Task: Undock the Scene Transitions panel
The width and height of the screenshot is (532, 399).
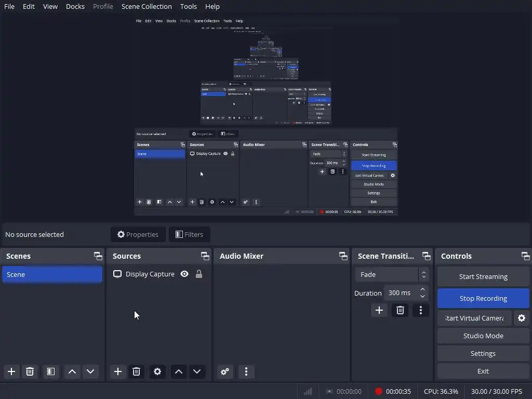Action: 426,256
